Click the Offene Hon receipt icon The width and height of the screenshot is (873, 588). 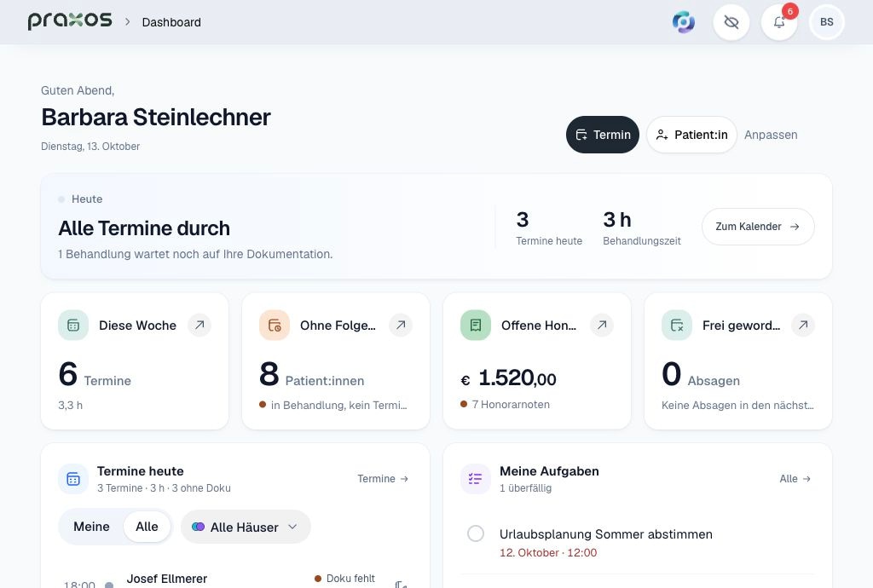[x=476, y=325]
